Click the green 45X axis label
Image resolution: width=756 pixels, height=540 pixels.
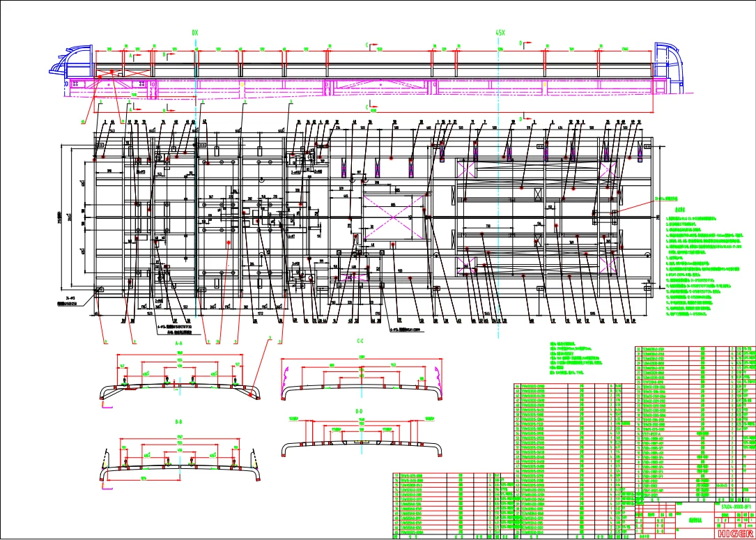[x=500, y=33]
